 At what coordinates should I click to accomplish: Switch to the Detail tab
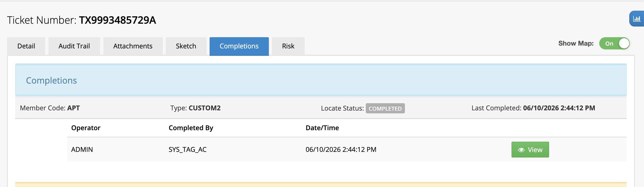click(26, 46)
